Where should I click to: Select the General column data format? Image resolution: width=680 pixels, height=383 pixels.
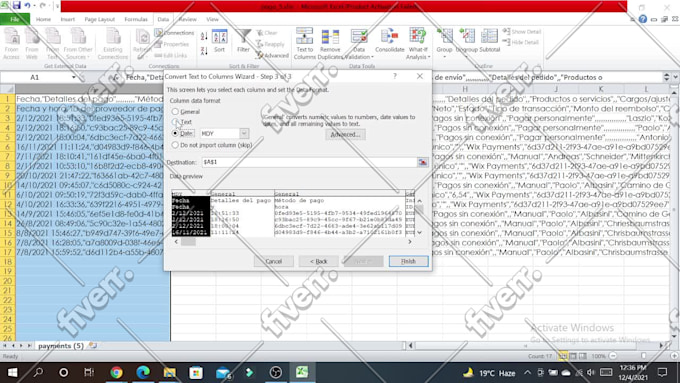186,111
